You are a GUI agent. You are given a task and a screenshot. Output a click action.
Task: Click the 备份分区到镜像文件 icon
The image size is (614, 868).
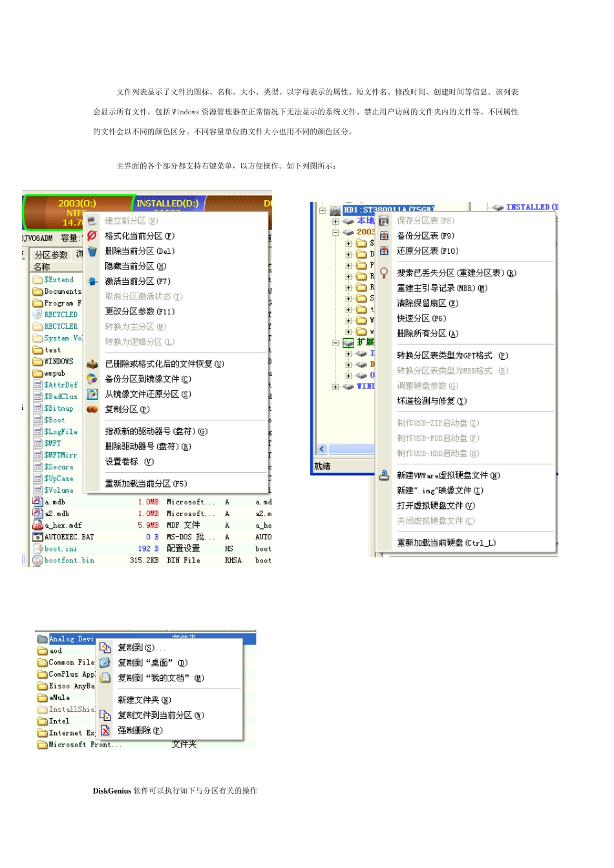point(92,378)
